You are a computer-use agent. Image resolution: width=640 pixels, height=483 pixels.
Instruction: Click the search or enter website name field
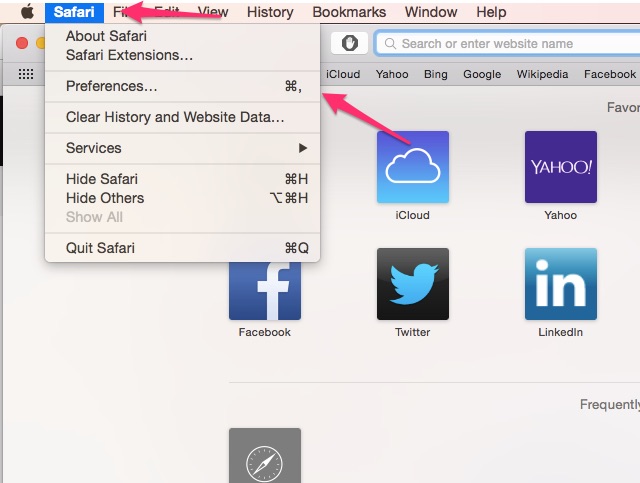pyautogui.click(x=507, y=43)
